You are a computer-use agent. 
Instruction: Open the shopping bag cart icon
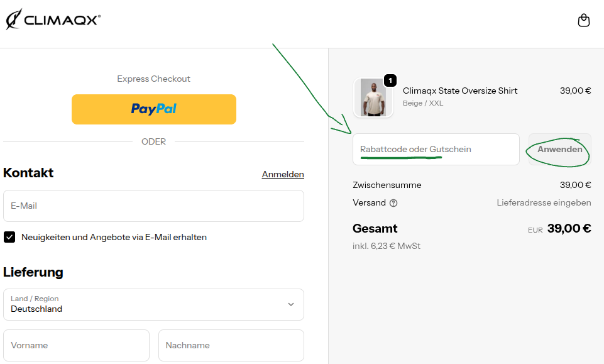click(x=583, y=21)
